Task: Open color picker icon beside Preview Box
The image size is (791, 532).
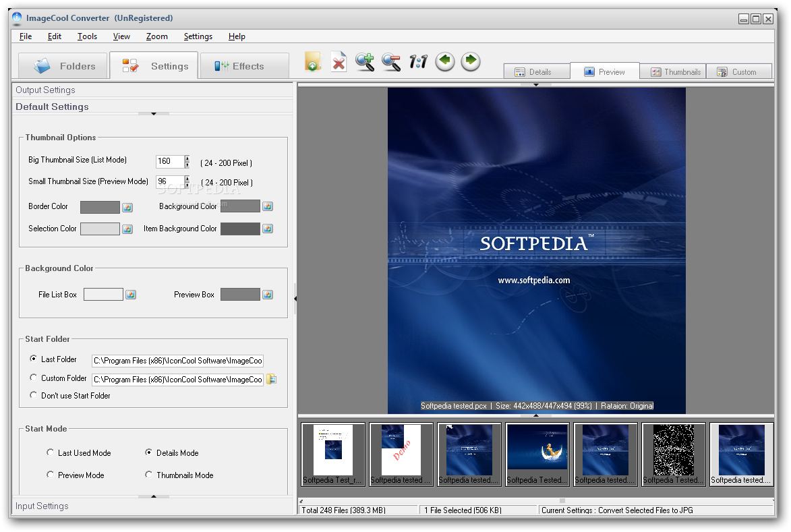Action: [x=268, y=295]
